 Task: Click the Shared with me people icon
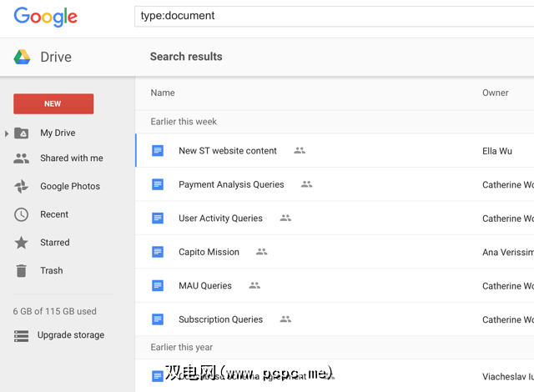tap(22, 158)
